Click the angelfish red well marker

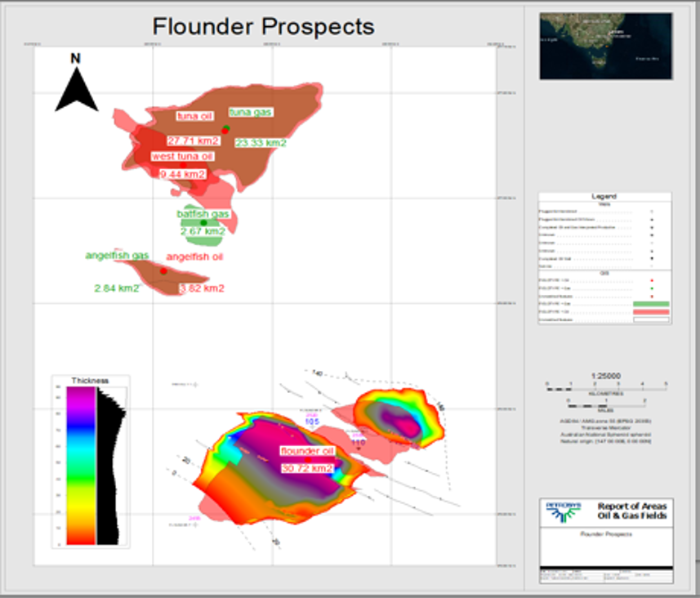point(163,270)
